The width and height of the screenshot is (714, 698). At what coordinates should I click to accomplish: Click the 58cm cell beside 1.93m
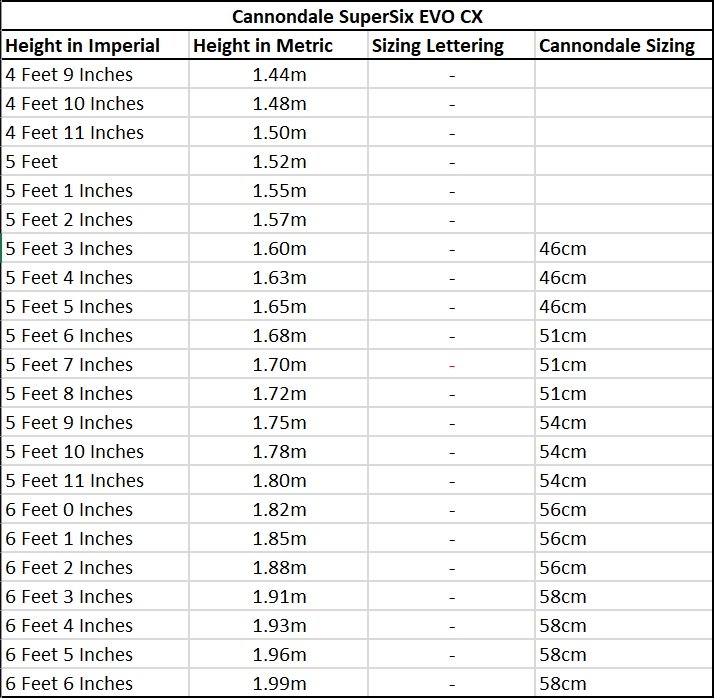pyautogui.click(x=623, y=626)
